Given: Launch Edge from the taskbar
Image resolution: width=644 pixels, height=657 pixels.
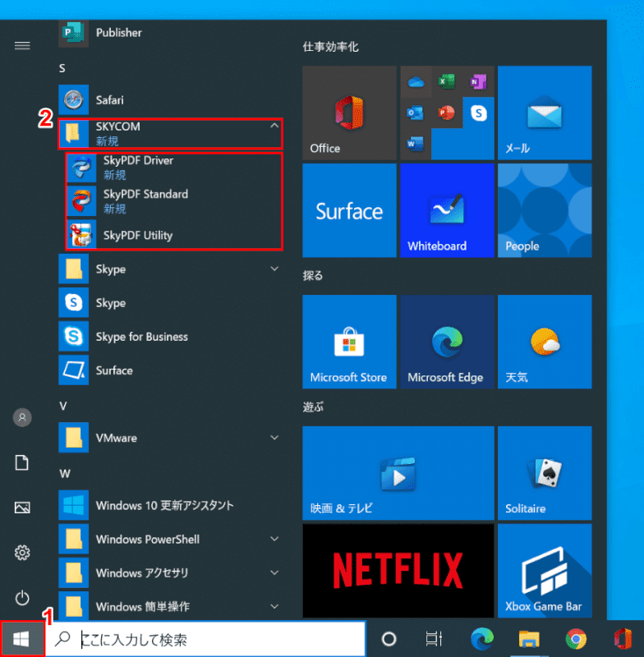Looking at the screenshot, I should (x=482, y=639).
